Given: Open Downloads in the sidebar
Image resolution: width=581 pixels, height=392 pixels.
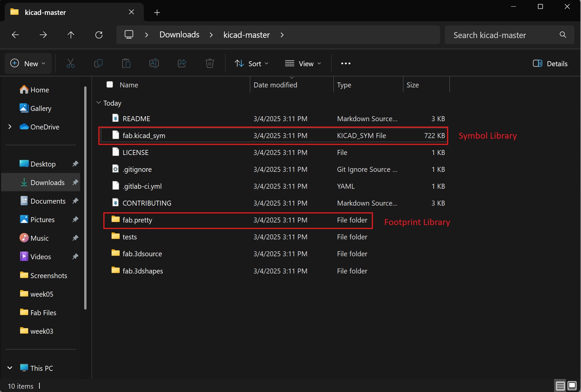Looking at the screenshot, I should (41, 182).
